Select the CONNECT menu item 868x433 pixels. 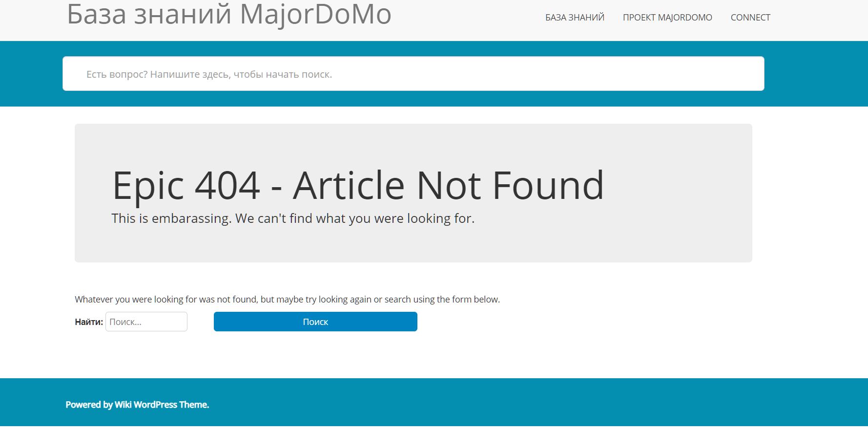coord(750,18)
